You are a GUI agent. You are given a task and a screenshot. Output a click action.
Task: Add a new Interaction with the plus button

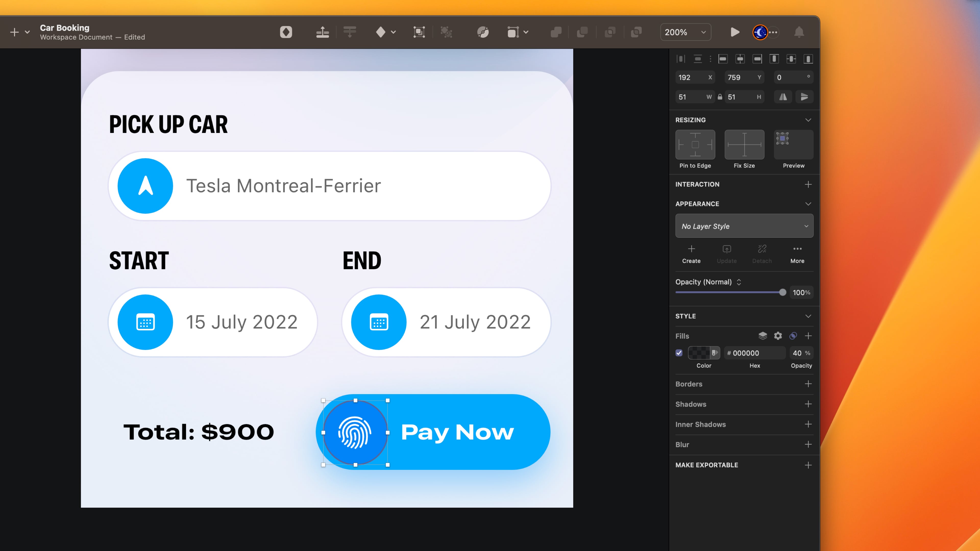(x=808, y=184)
